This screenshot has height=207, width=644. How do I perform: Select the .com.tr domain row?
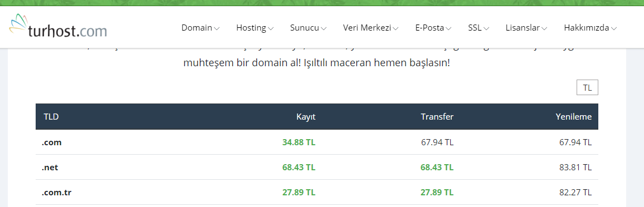pyautogui.click(x=316, y=192)
